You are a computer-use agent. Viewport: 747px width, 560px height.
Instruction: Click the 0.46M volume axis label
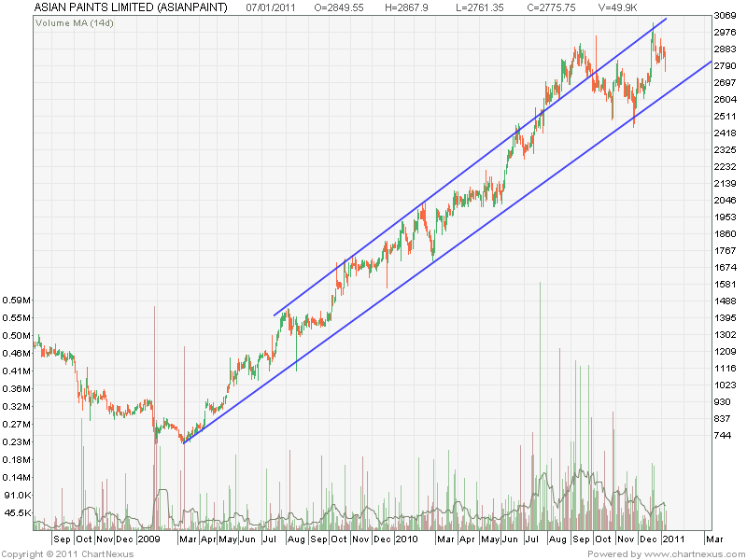pyautogui.click(x=17, y=354)
